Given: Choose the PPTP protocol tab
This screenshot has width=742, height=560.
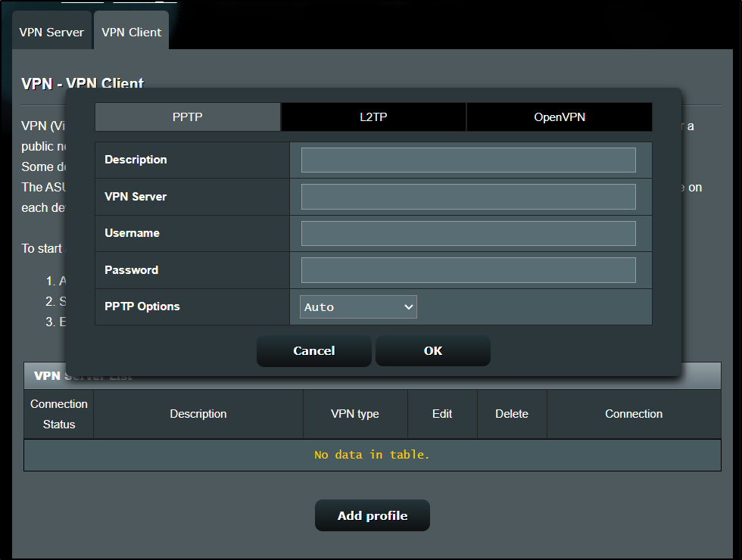Looking at the screenshot, I should coord(188,117).
